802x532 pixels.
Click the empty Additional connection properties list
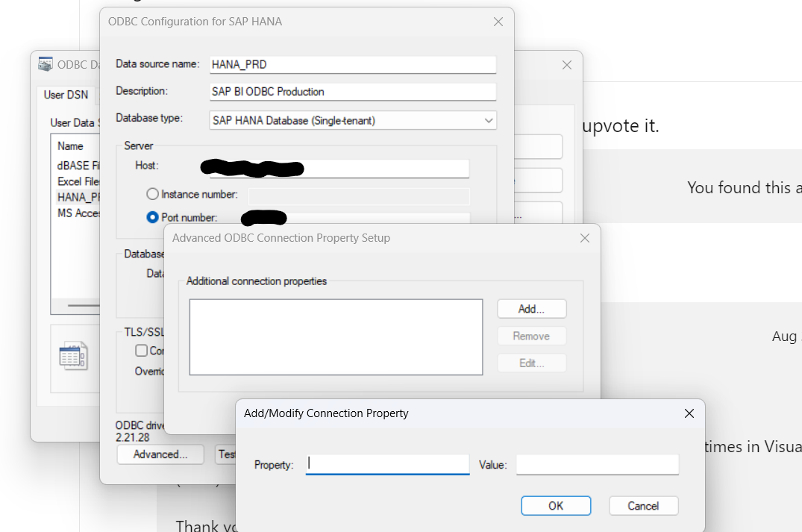(x=336, y=337)
